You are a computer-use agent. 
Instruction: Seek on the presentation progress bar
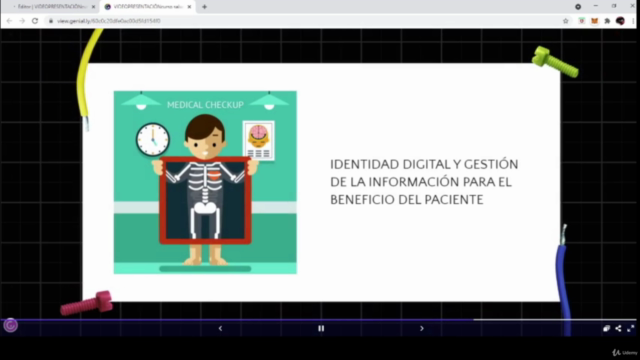318,320
